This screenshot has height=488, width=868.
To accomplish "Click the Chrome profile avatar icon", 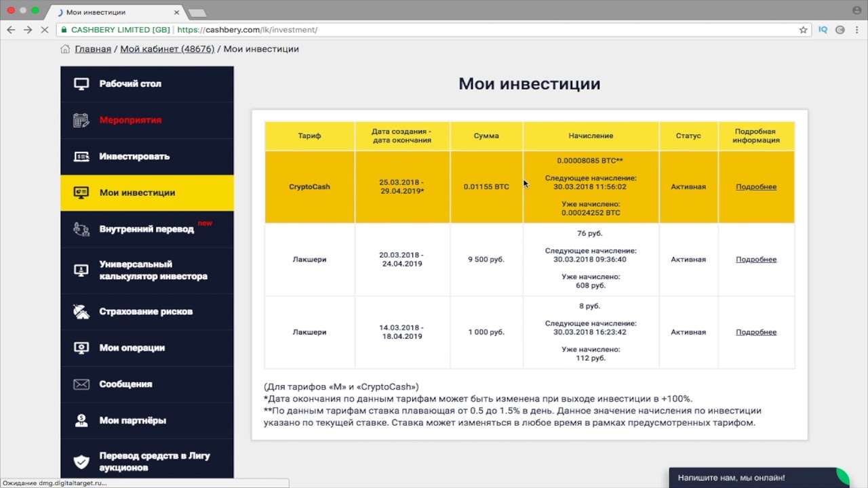I will click(x=856, y=11).
